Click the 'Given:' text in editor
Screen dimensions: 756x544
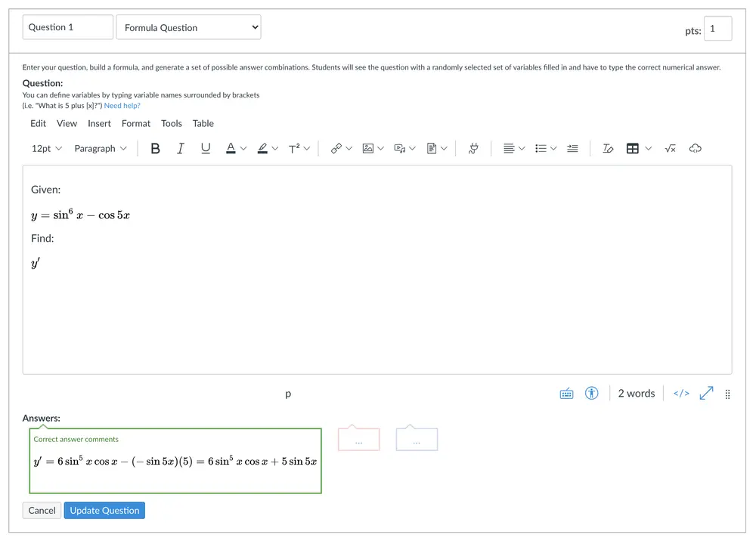[46, 190]
